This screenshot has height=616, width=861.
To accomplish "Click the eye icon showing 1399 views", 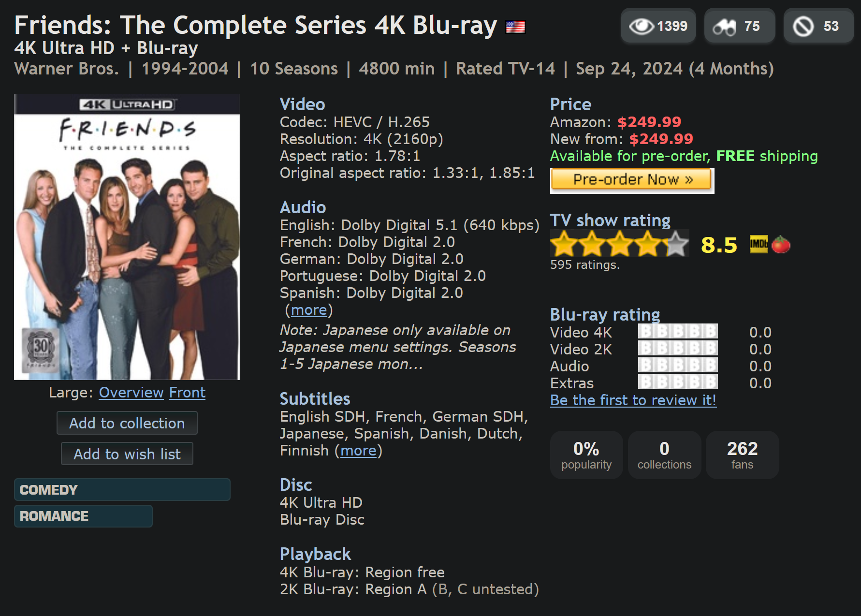I will coord(642,26).
